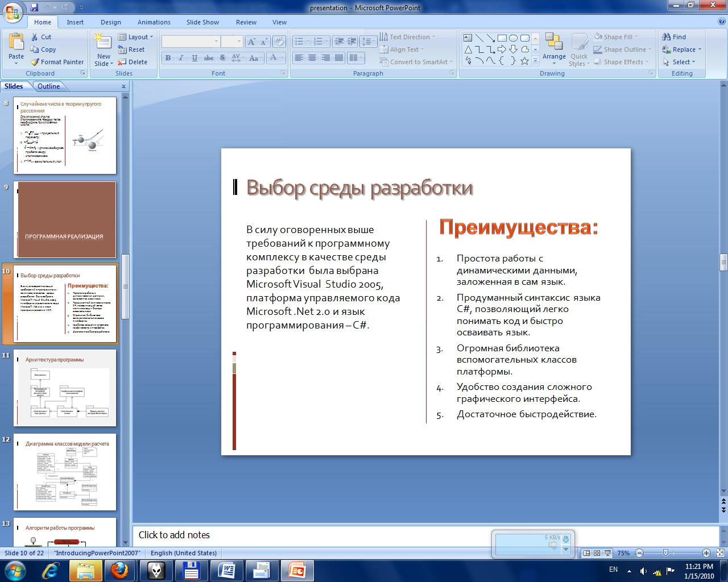728x582 pixels.
Task: Expand shapes gallery More arrow
Action: coord(535,61)
